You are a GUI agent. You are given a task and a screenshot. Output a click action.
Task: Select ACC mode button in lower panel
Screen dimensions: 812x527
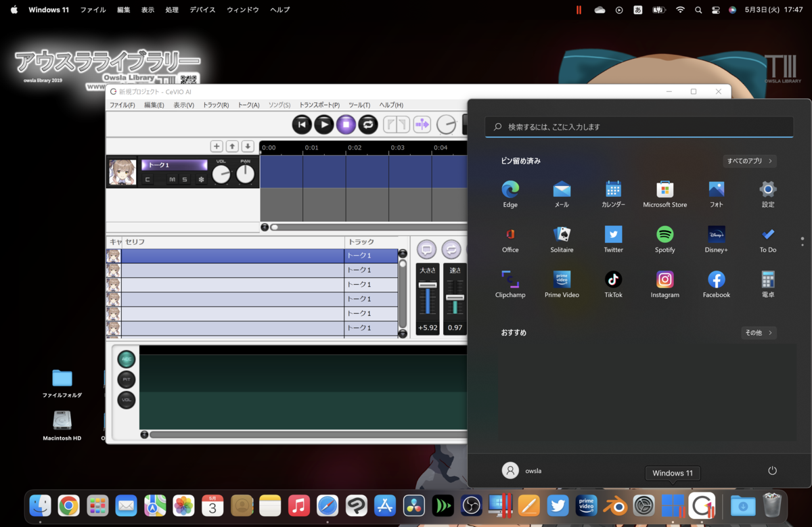point(127,359)
